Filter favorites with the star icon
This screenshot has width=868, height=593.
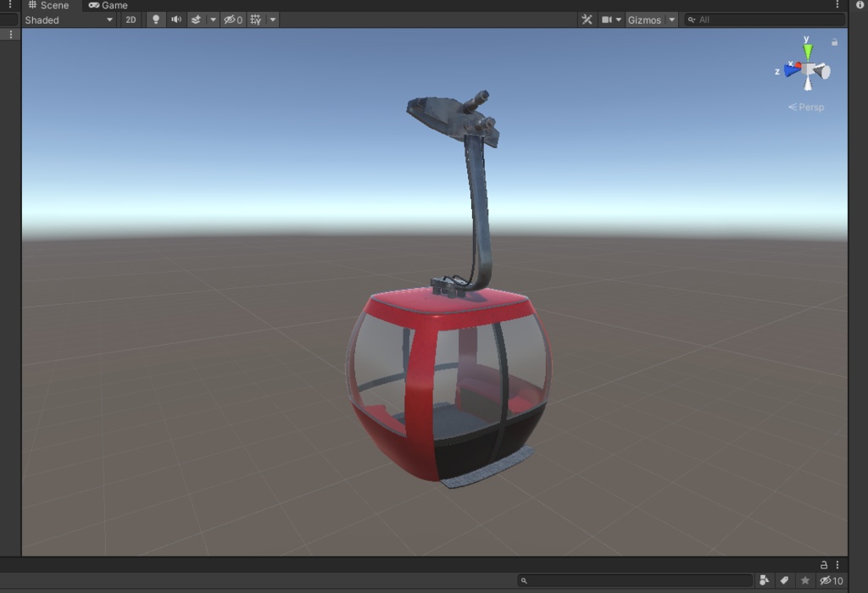(x=805, y=580)
